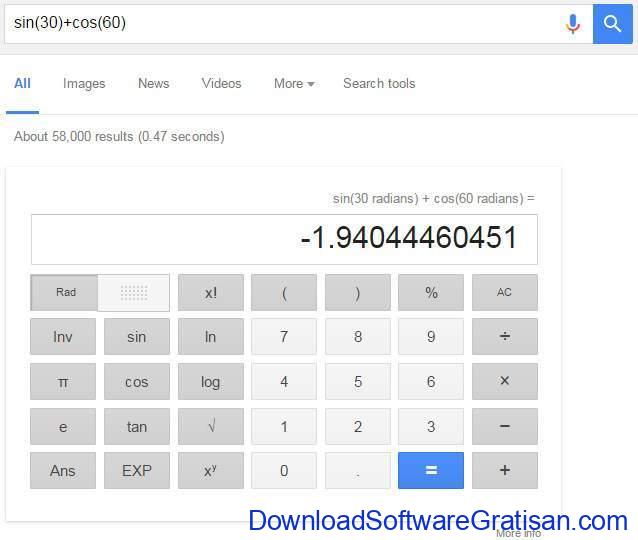The image size is (638, 540).
Task: Select the Rad angle mode
Action: (x=64, y=292)
